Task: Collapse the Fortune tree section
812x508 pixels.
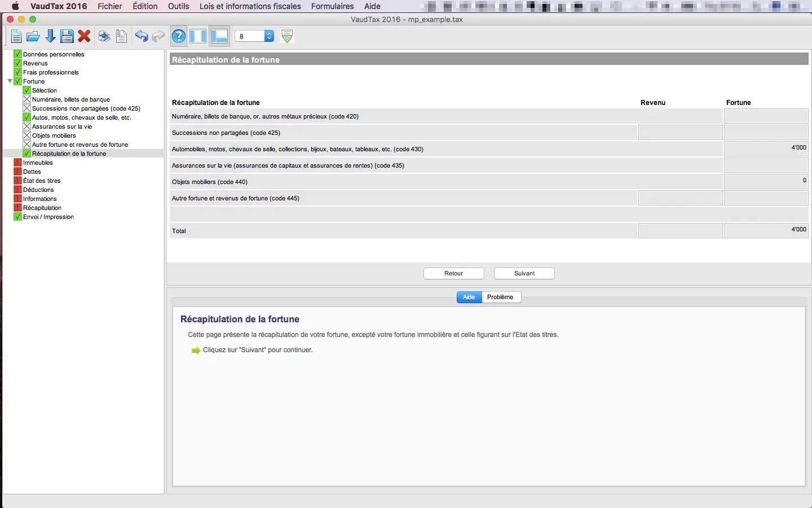Action: pos(10,81)
